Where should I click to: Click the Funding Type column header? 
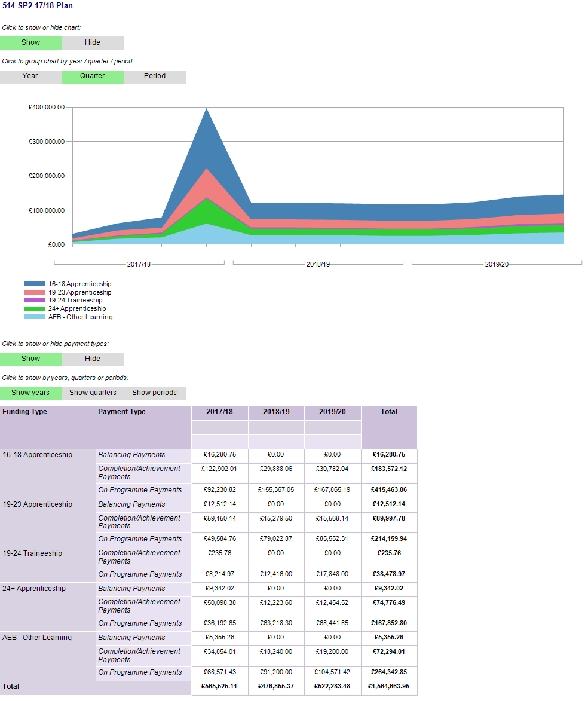coord(48,412)
